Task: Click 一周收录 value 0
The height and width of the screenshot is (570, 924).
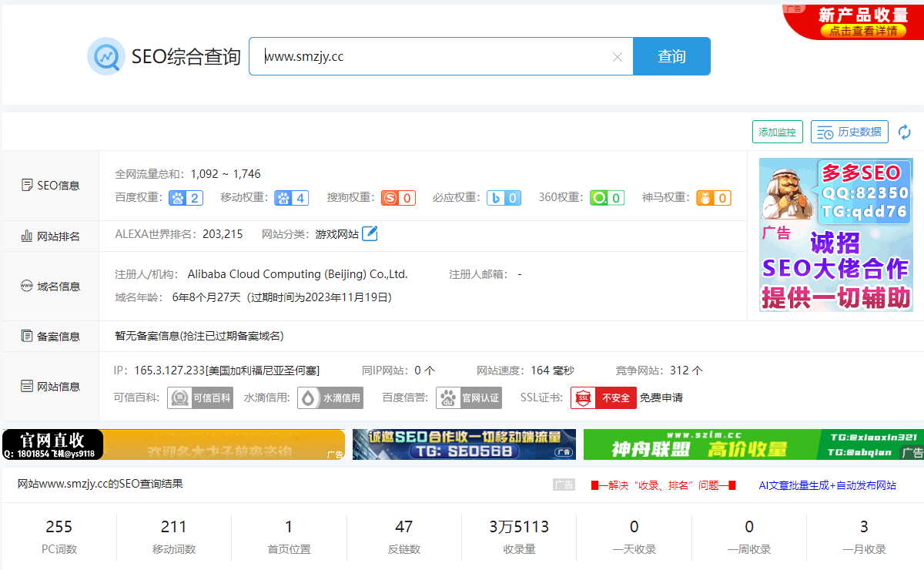Action: click(749, 527)
